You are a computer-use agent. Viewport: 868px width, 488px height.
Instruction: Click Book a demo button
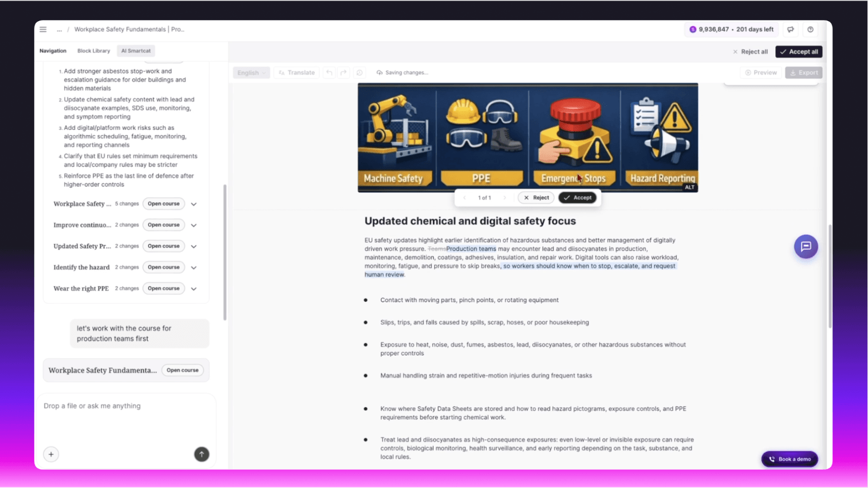[x=790, y=459]
